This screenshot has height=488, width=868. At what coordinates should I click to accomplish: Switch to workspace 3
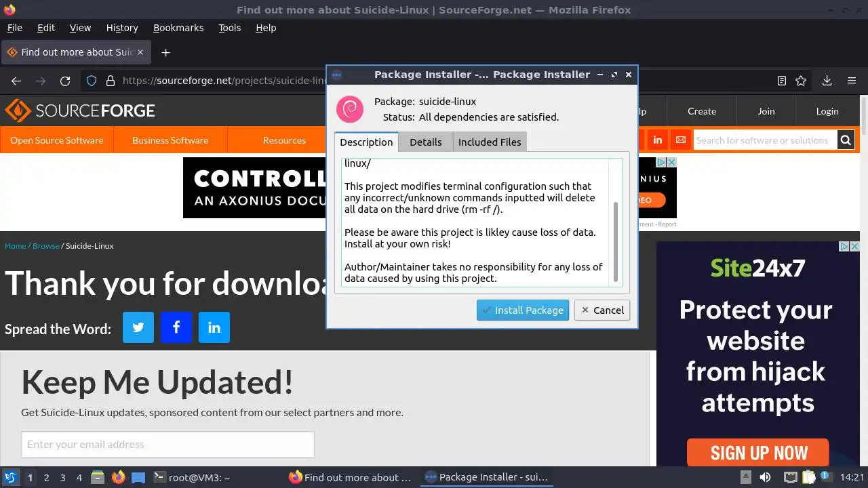pos(62,478)
